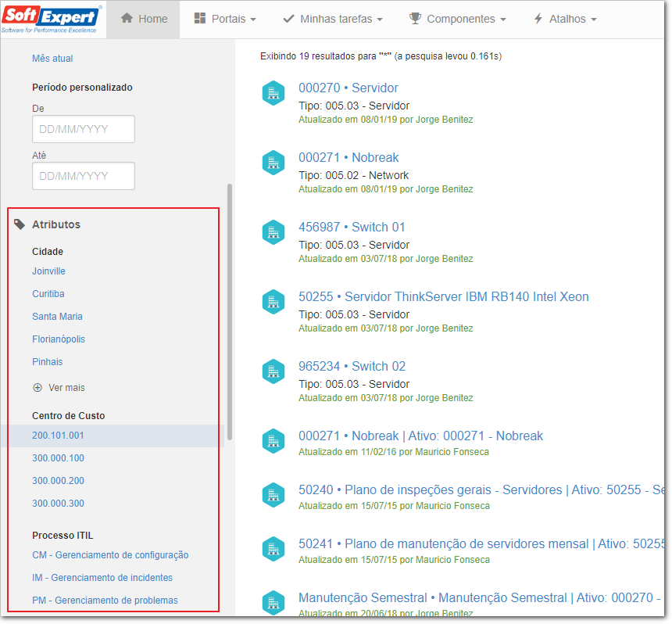Viewport: 672px width, 624px height.
Task: Click hexagon icon for 965234 Switch 02
Action: 273,371
